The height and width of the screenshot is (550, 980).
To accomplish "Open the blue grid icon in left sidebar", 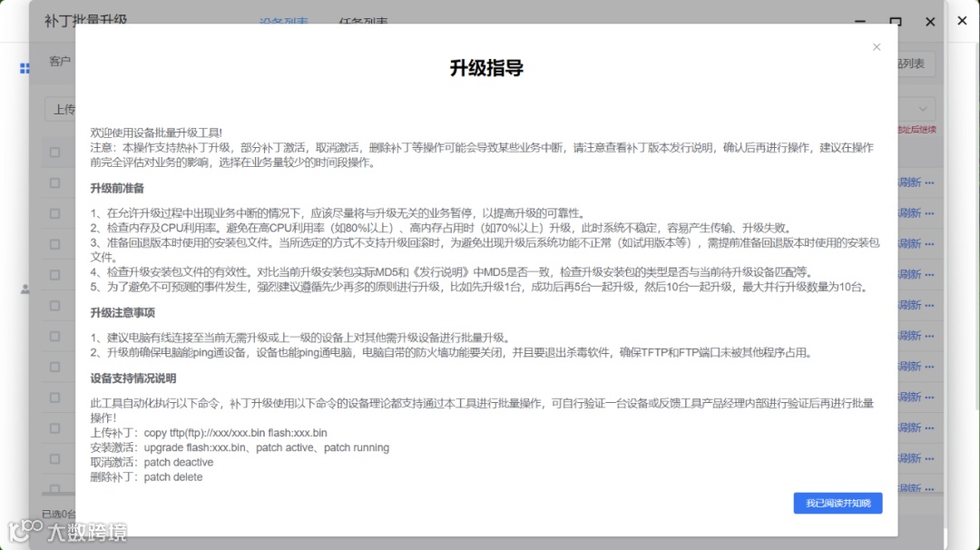I will pos(24,68).
